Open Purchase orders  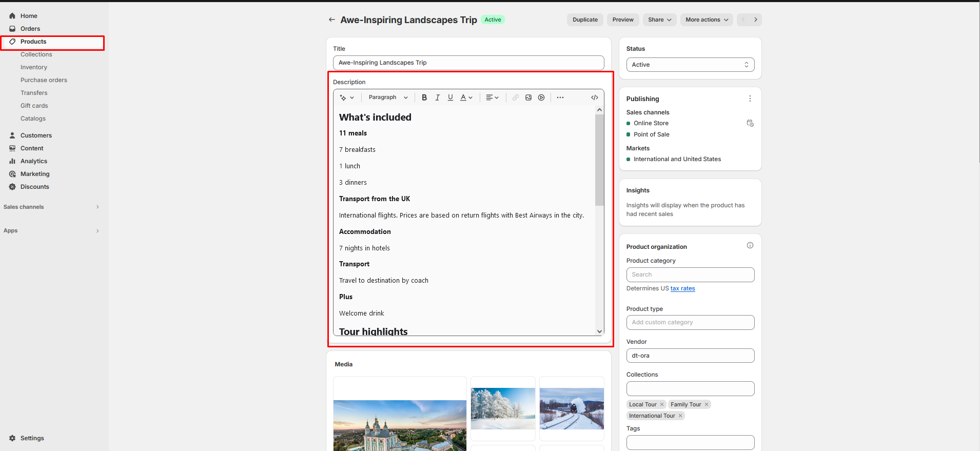[44, 80]
